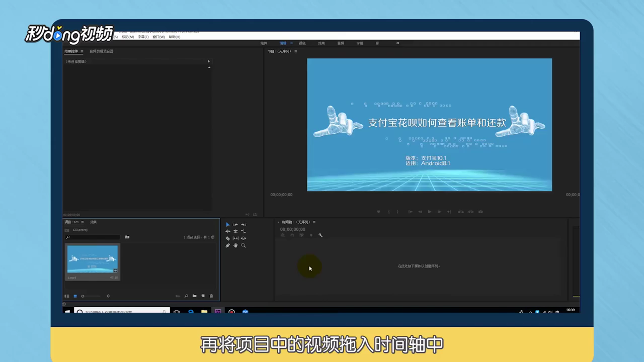Open Windows Start menu
The image size is (644, 362).
click(67, 312)
